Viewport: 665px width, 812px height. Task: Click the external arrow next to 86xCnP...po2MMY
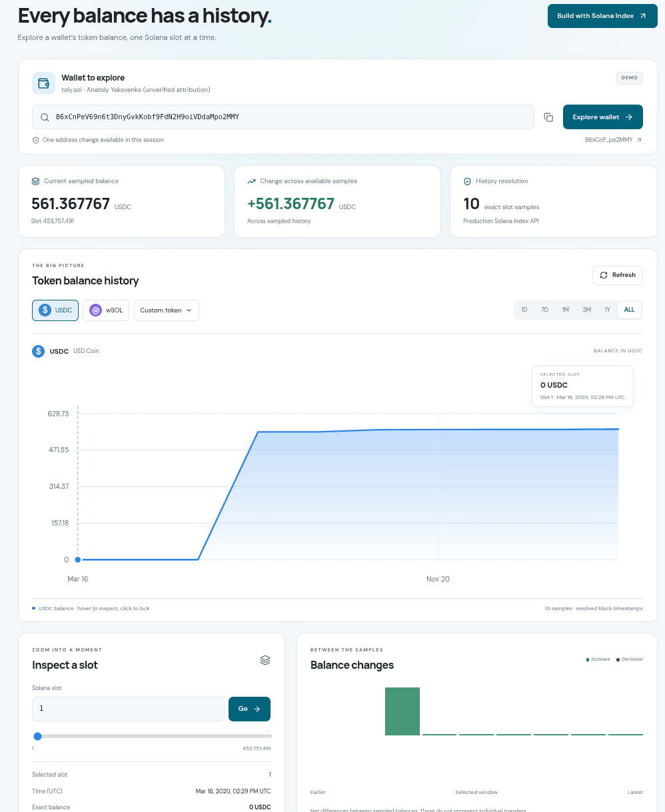point(640,140)
